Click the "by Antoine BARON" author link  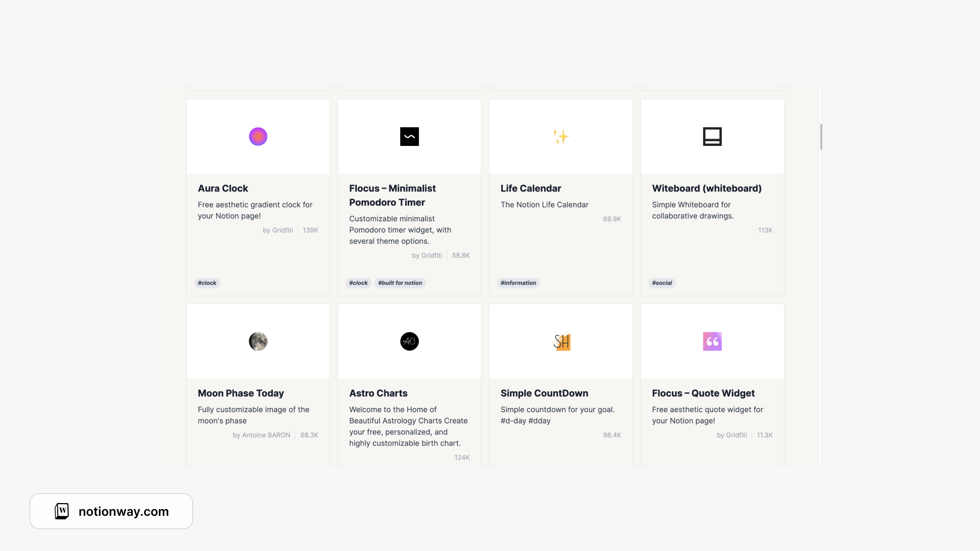[x=261, y=435]
